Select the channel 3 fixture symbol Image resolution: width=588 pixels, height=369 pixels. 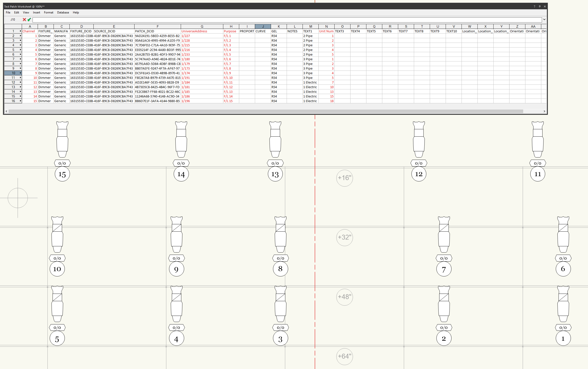280,305
